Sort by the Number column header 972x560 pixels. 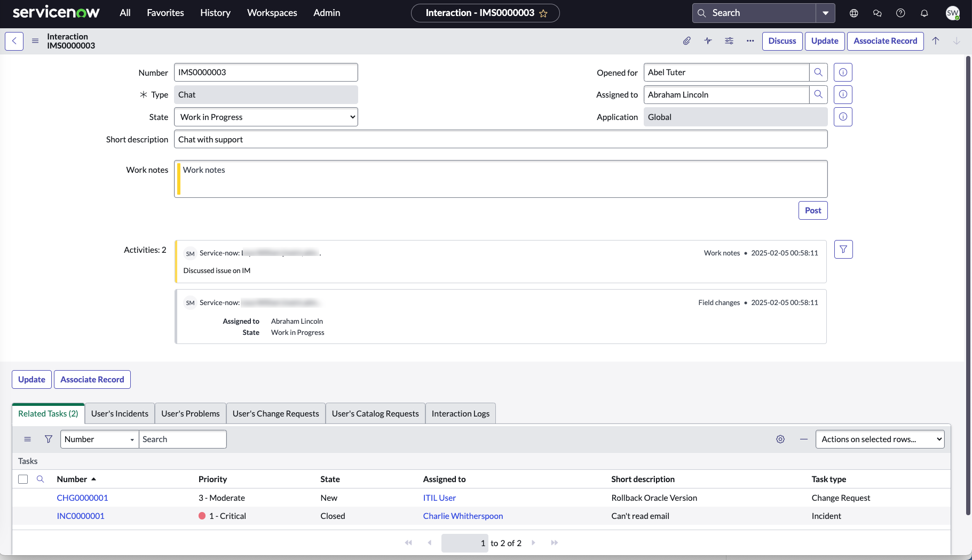click(x=72, y=479)
